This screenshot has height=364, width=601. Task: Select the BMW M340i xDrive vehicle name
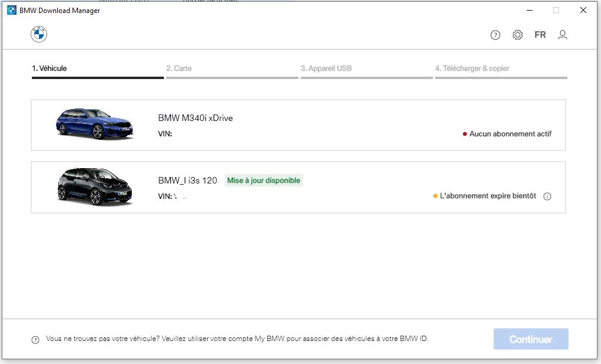[195, 118]
